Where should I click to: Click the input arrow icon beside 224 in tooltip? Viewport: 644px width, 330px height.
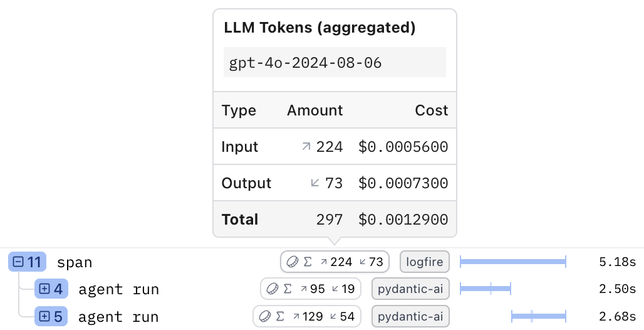[306, 147]
